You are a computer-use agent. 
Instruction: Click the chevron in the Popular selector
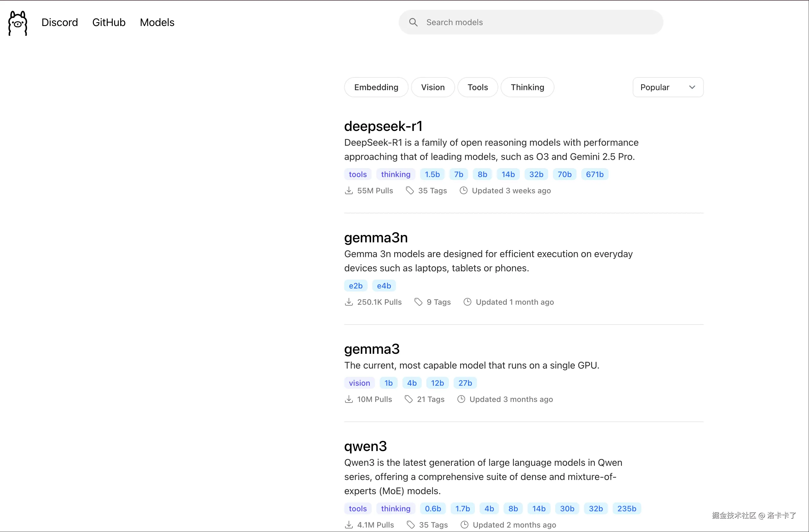(x=692, y=87)
